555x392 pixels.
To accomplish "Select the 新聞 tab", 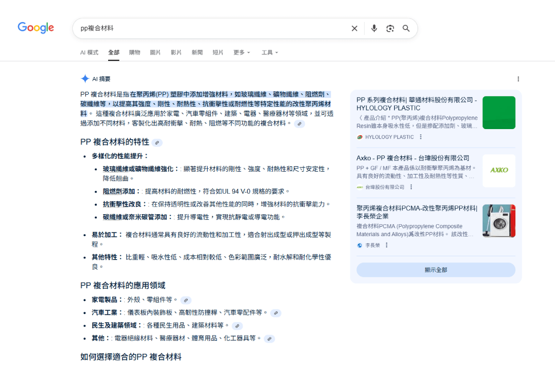I will coord(197,53).
